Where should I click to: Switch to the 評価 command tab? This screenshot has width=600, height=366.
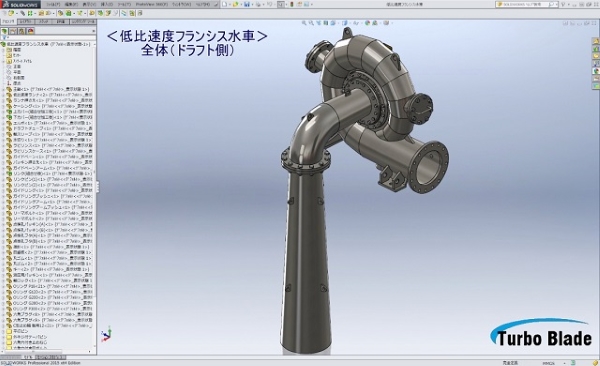61,22
